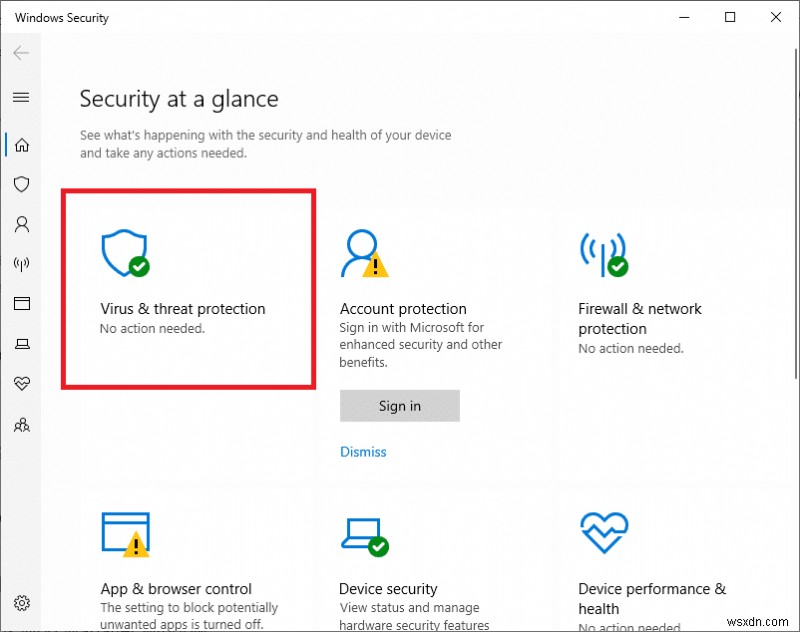Open Settings gear icon at bottom left
800x632 pixels.
point(22,603)
